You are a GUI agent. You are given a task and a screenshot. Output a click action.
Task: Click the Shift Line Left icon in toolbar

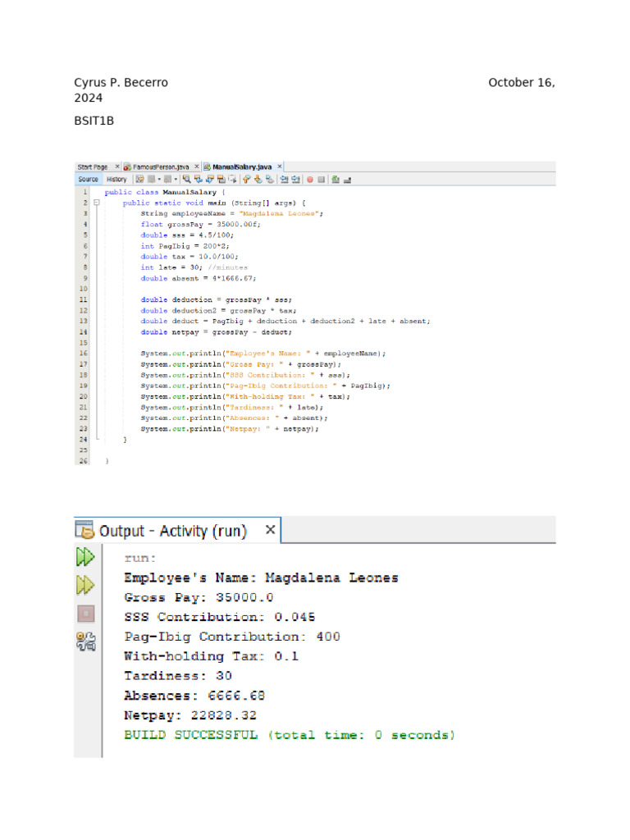point(284,179)
